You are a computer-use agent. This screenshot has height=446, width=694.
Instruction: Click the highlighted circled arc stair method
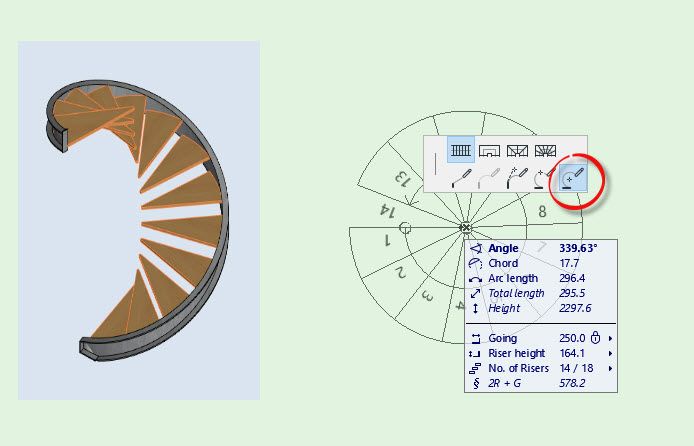coord(573,178)
